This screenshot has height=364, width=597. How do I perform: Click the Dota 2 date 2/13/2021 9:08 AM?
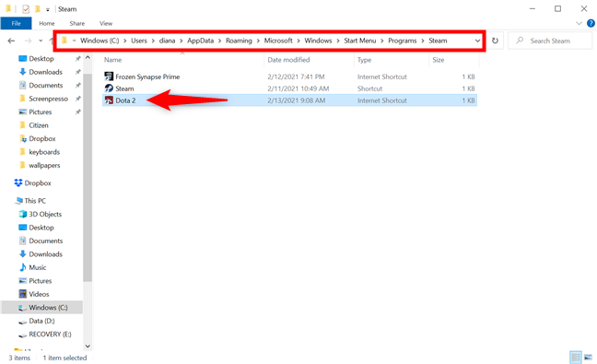coord(297,100)
